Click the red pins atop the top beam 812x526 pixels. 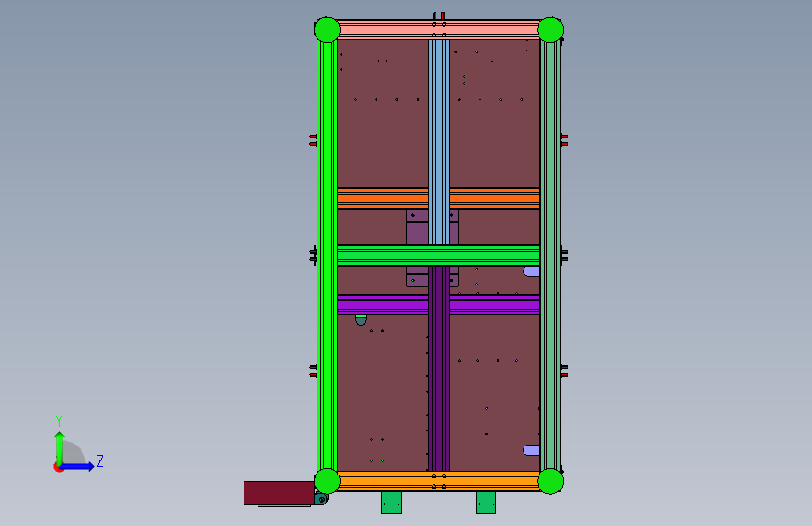(438, 16)
